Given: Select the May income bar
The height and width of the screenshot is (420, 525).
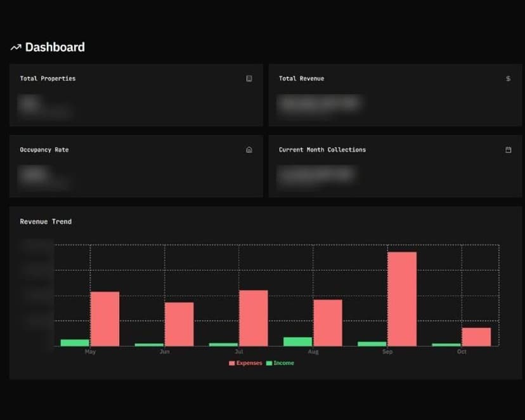Looking at the screenshot, I should coord(75,343).
